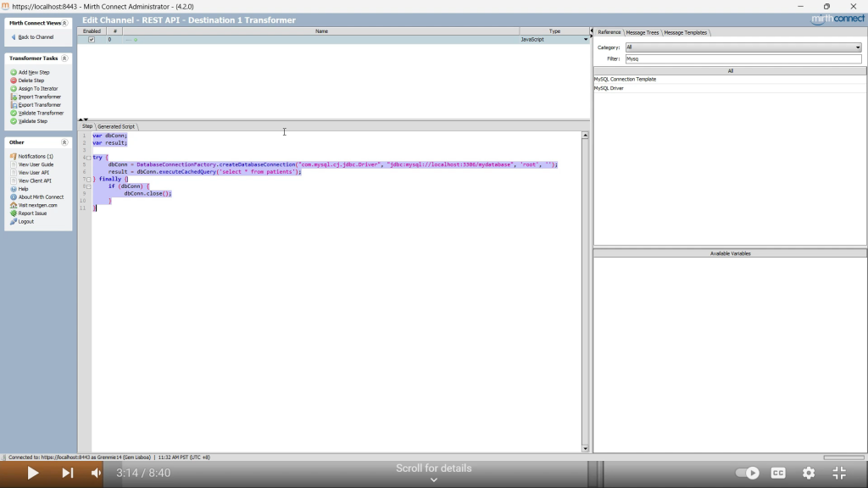Open the Reference tab

coord(609,33)
